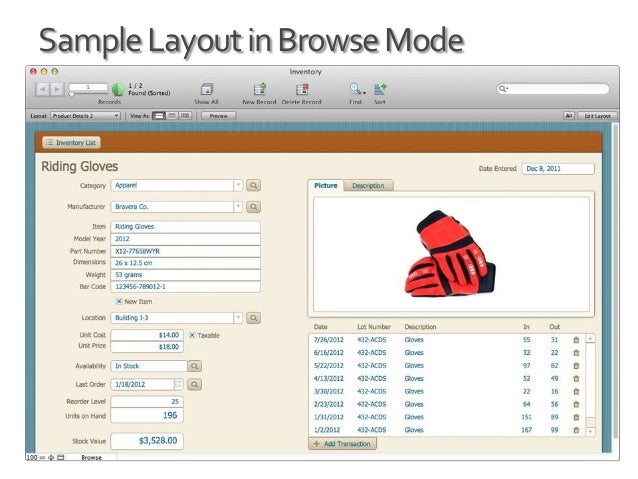Go to previous record arrow
This screenshot has height=479, width=638.
(x=43, y=89)
